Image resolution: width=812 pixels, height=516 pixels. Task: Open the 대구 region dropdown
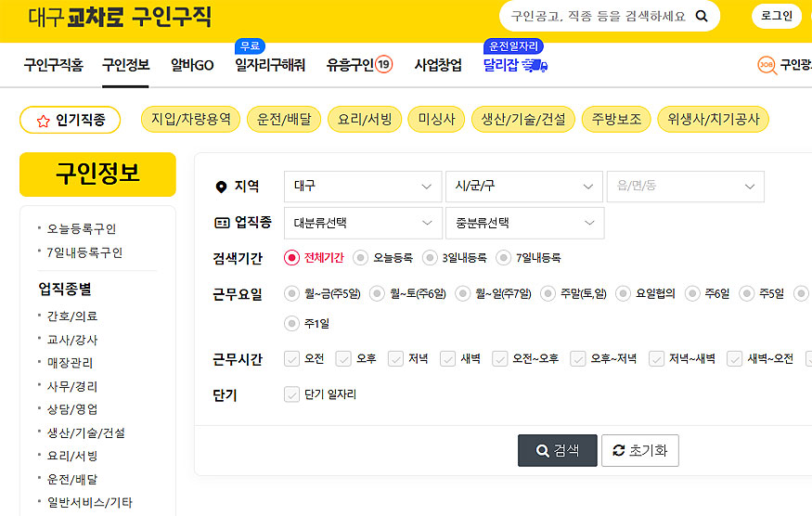pyautogui.click(x=363, y=187)
